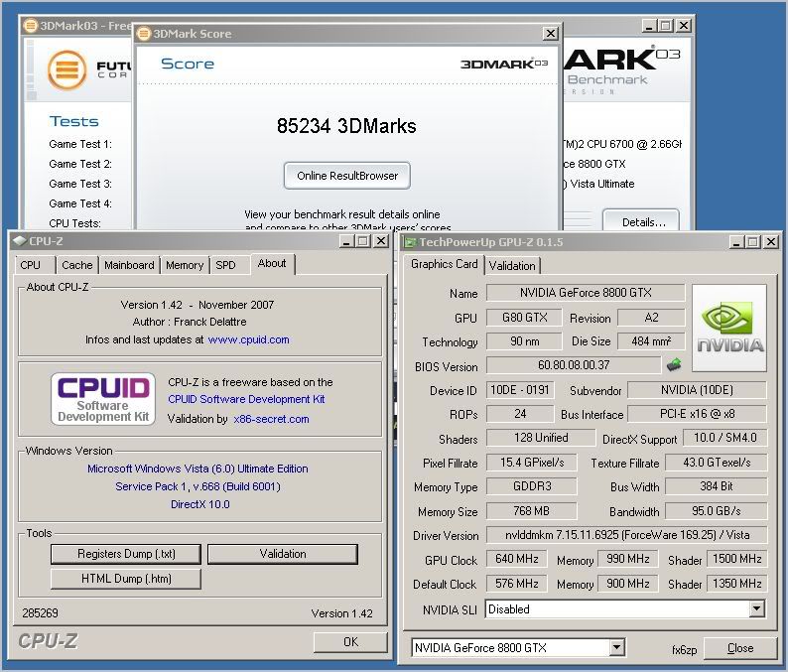Image resolution: width=788 pixels, height=672 pixels.
Task: Open the x86-secret.com link
Action: (x=271, y=419)
